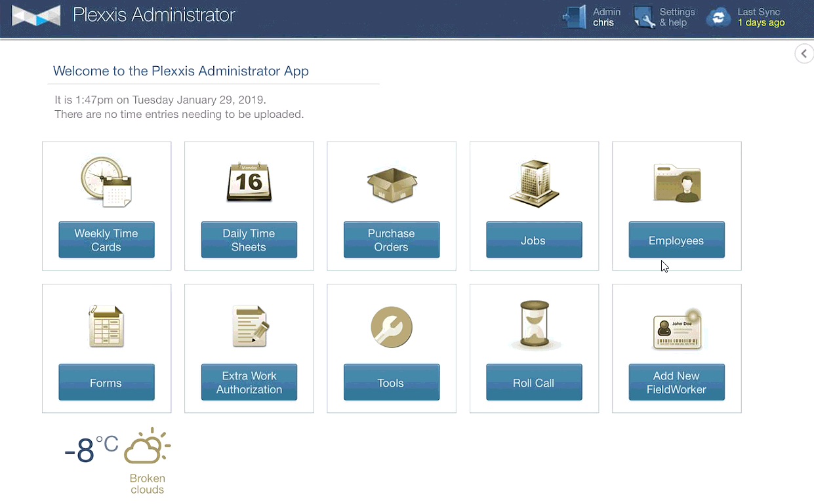The image size is (814, 504).
Task: Open Daily Time Sheets
Action: click(x=249, y=240)
